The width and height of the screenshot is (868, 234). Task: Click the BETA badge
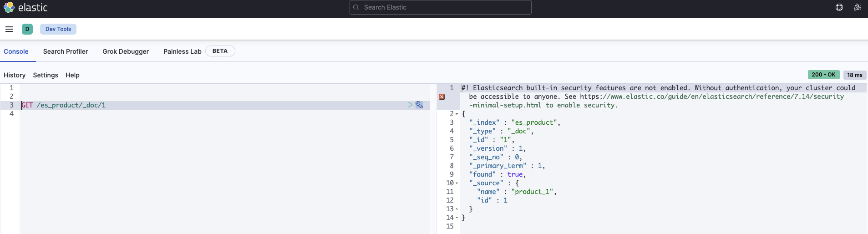(x=220, y=51)
